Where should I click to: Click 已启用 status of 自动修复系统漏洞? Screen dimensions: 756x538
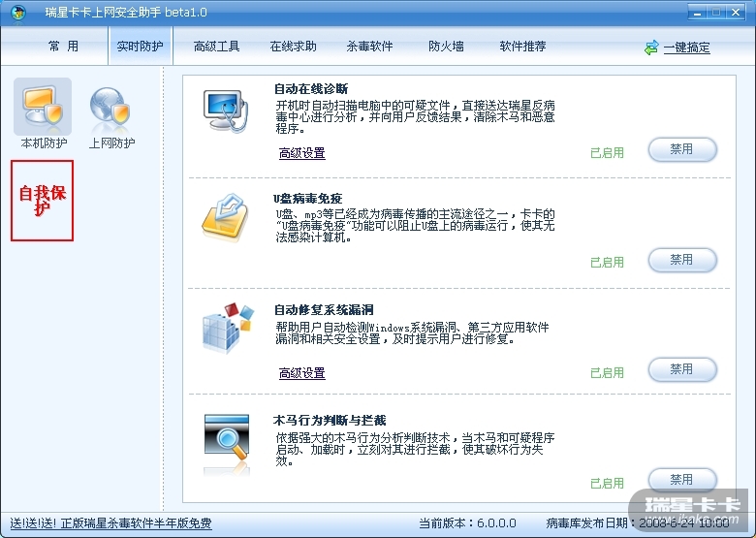point(607,372)
